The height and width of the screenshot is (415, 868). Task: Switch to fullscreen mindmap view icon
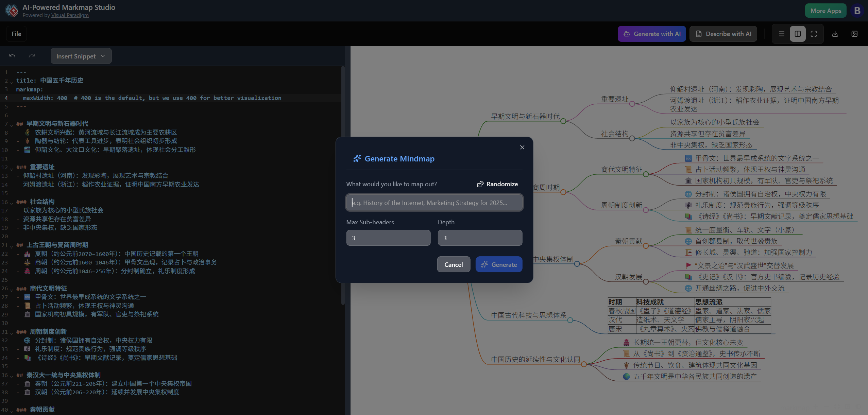(x=814, y=34)
